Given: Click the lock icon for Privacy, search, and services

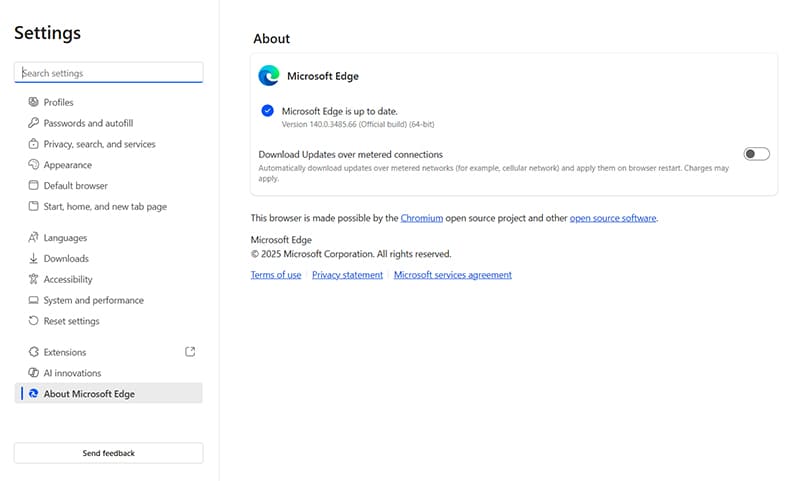Looking at the screenshot, I should 33,144.
